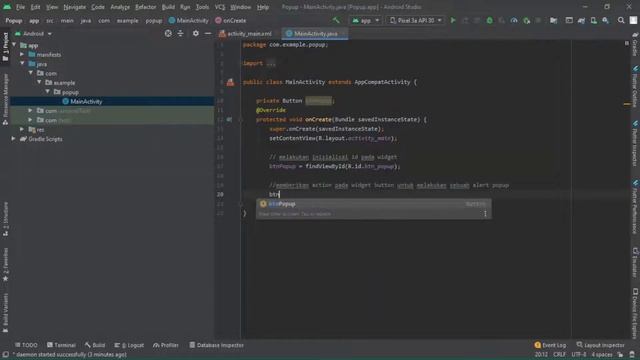
Task: Unfold the collapsed import statement
Action: pyautogui.click(x=271, y=63)
